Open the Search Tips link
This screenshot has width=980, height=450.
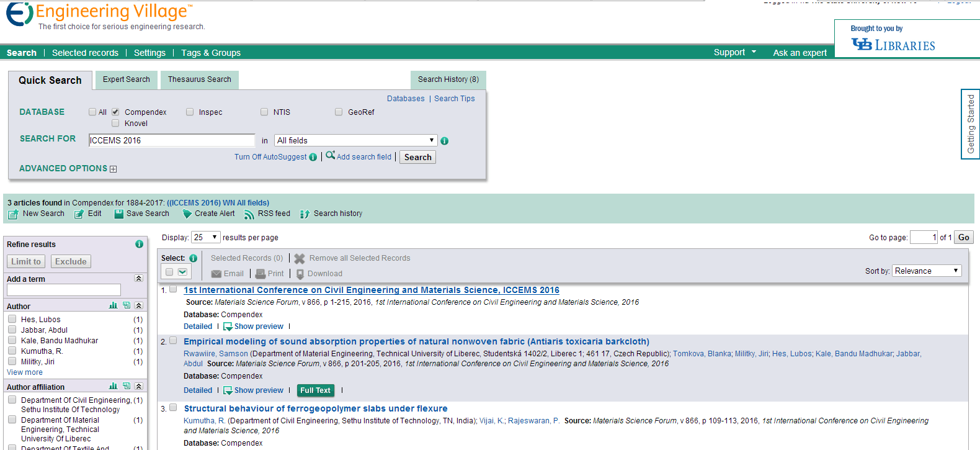455,99
